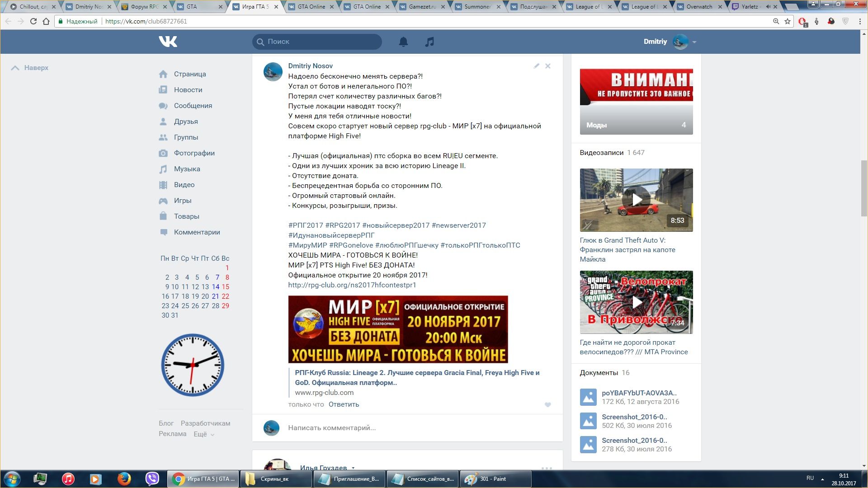Open Фотографии in the sidebar
868x488 pixels.
[194, 153]
